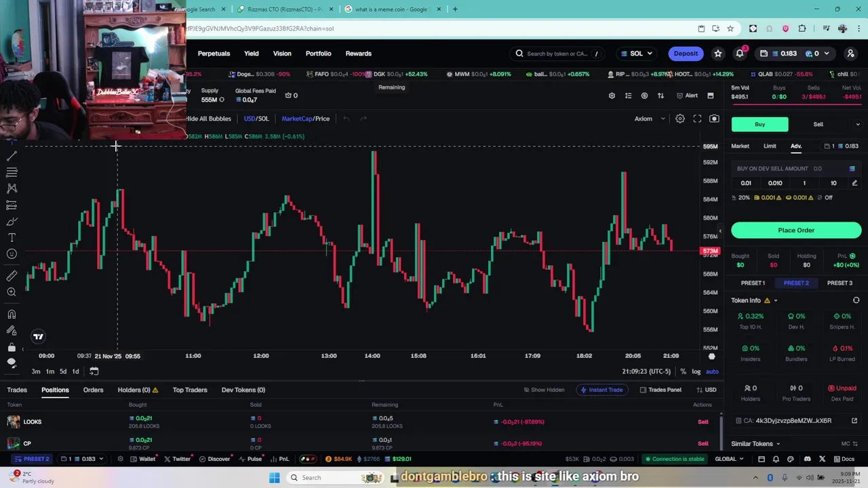Screen dimensions: 868x488
Task: Click the Alert clock button
Action: pos(687,96)
